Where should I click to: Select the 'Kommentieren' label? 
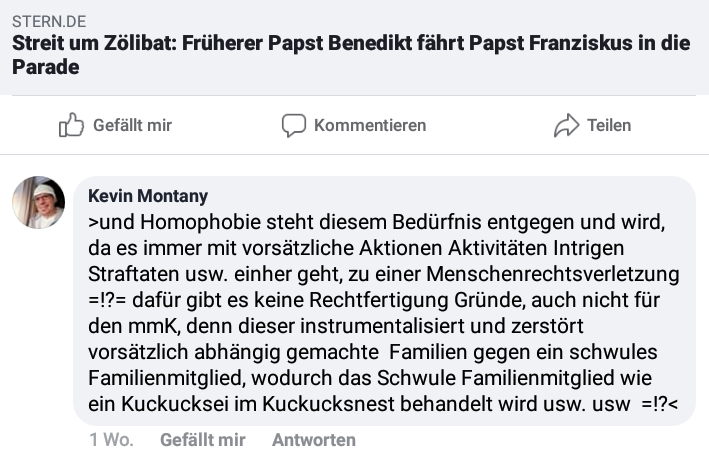coord(370,125)
